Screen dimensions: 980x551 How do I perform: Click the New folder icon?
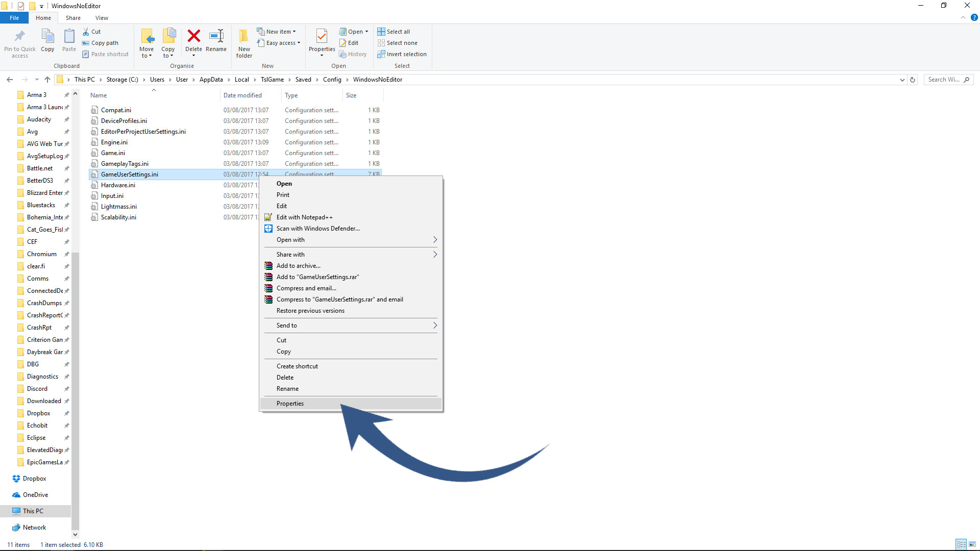pos(244,37)
